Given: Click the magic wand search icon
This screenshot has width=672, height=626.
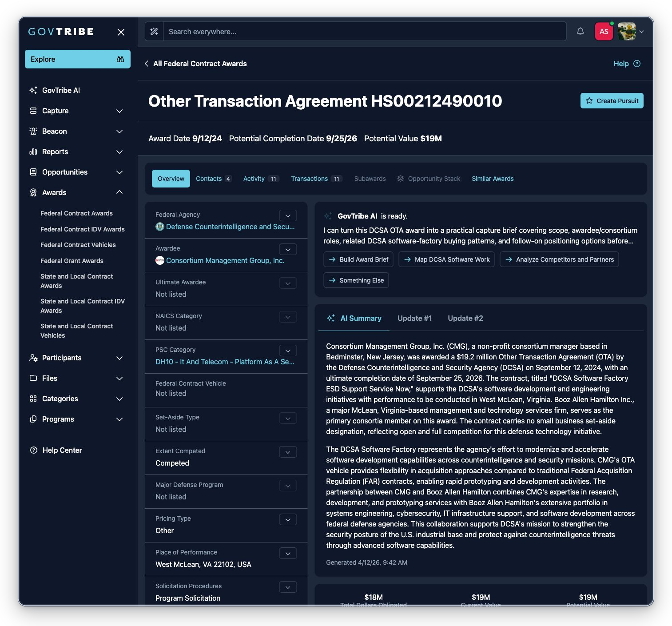Looking at the screenshot, I should pos(154,32).
